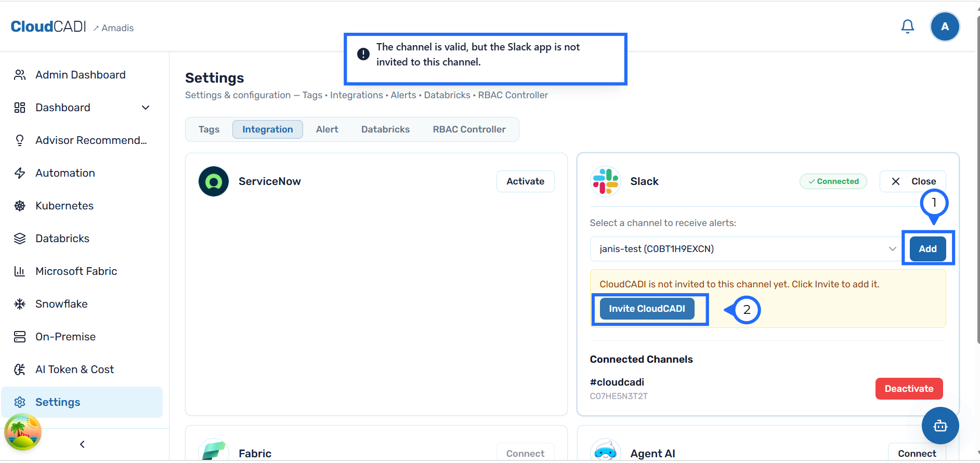Click the Settings gear icon
Screen dimensions: 980x463
20,402
